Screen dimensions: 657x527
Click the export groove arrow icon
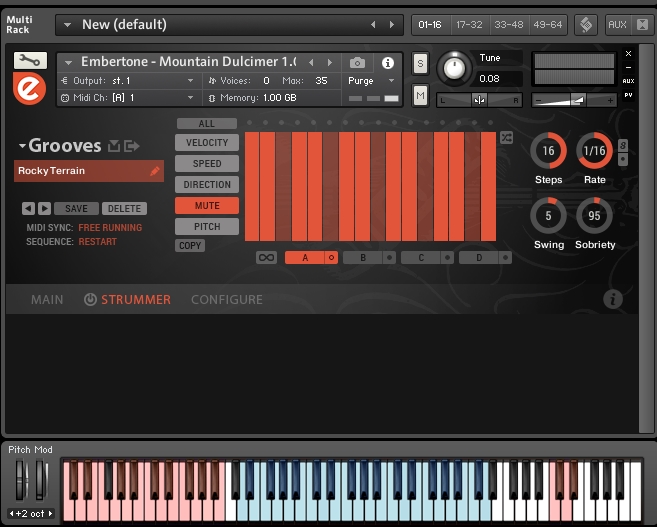132,146
